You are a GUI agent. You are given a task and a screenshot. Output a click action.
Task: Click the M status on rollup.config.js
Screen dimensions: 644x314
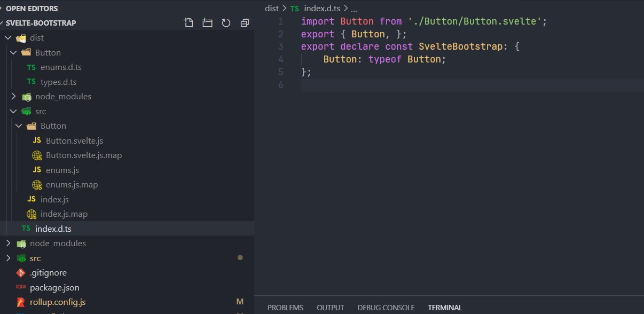tap(240, 302)
